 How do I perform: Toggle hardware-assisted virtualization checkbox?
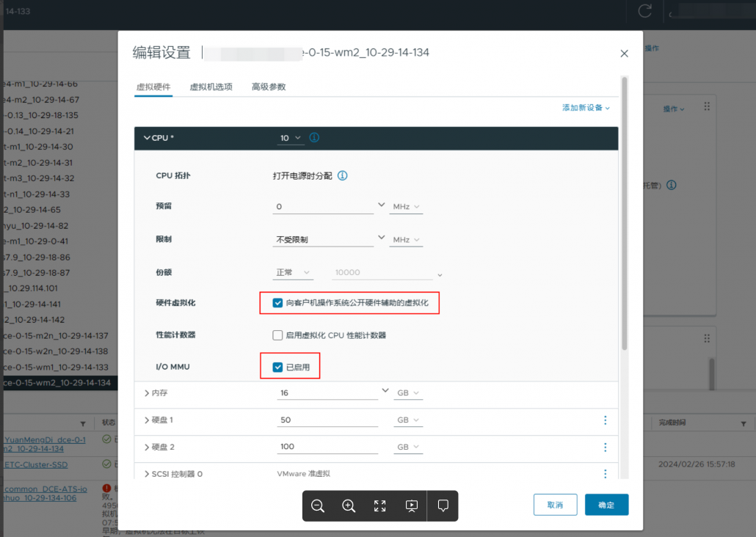[277, 302]
